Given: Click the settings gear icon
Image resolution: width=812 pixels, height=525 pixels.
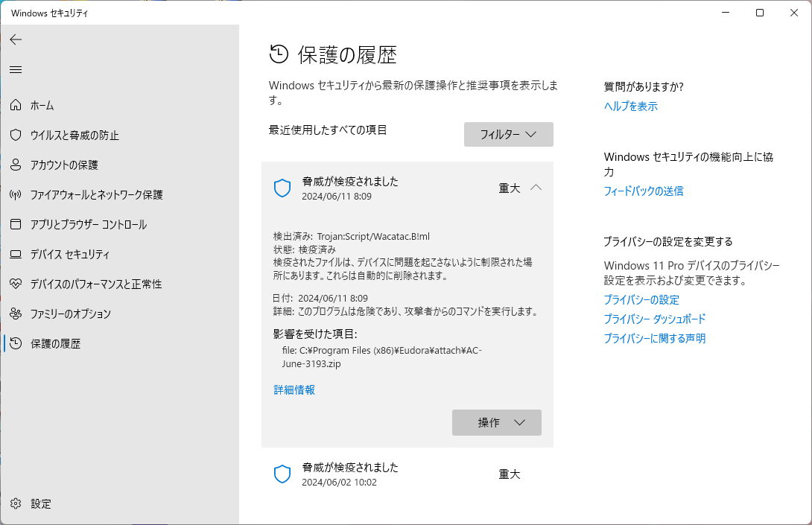Looking at the screenshot, I should coord(16,503).
